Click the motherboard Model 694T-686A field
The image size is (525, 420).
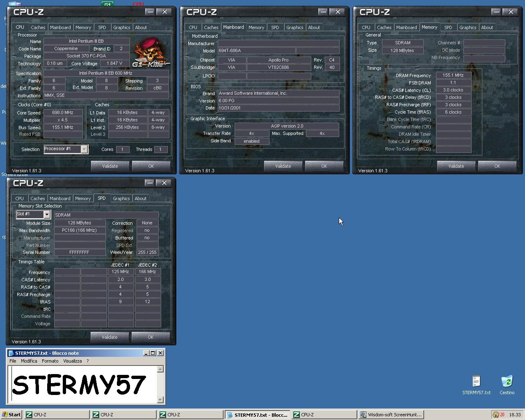click(256, 51)
